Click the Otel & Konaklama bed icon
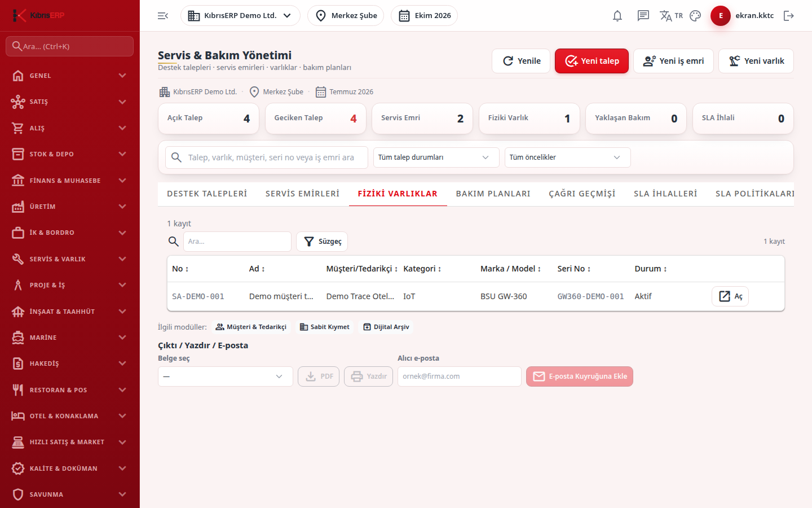This screenshot has height=508, width=812. 18,416
